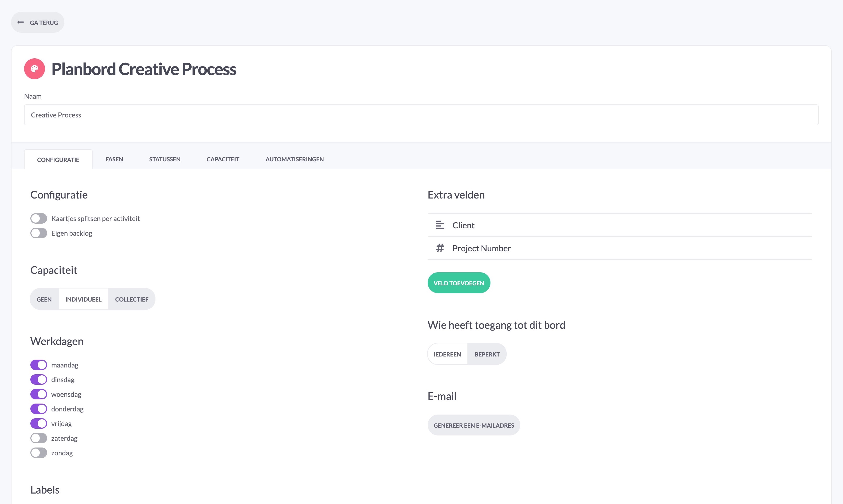
Task: Enable Kaartjes splitsen per activiteit toggle
Action: [x=39, y=218]
